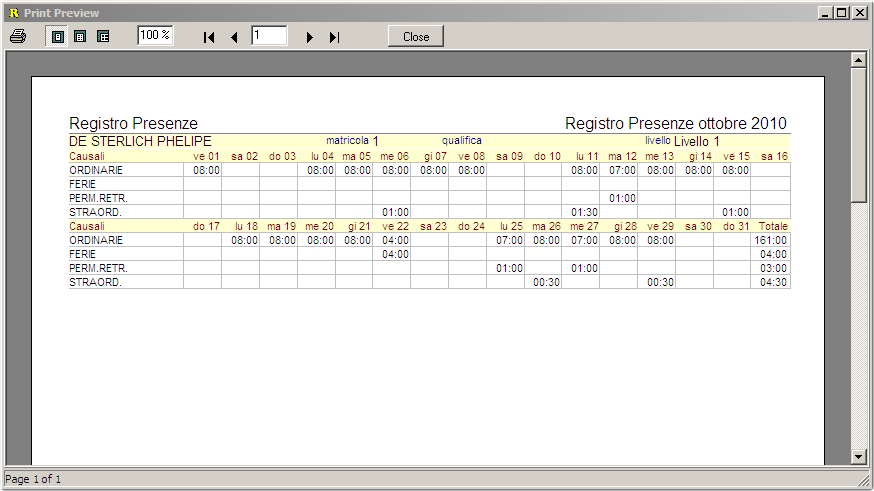Click STRAORD. total '04:30'

[773, 282]
